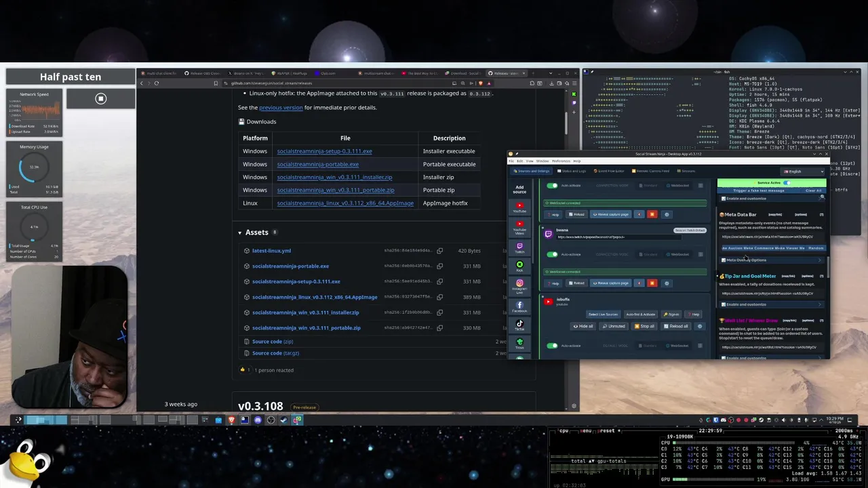
Task: Open Brave browser from the taskbar
Action: [x=231, y=420]
